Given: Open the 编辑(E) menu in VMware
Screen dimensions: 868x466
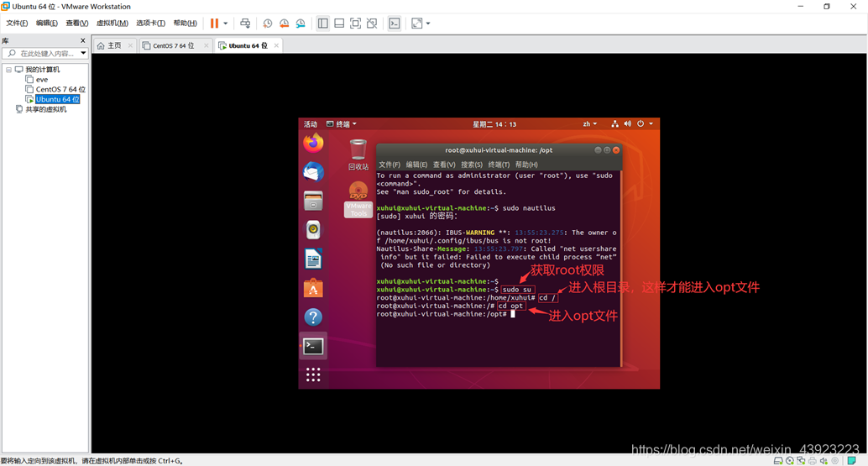Looking at the screenshot, I should pyautogui.click(x=46, y=24).
